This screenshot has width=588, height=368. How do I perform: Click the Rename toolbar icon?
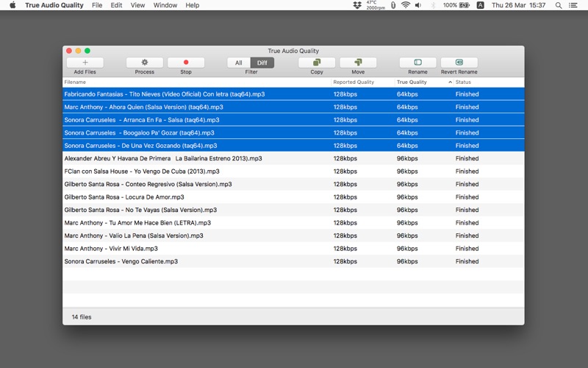(x=417, y=63)
